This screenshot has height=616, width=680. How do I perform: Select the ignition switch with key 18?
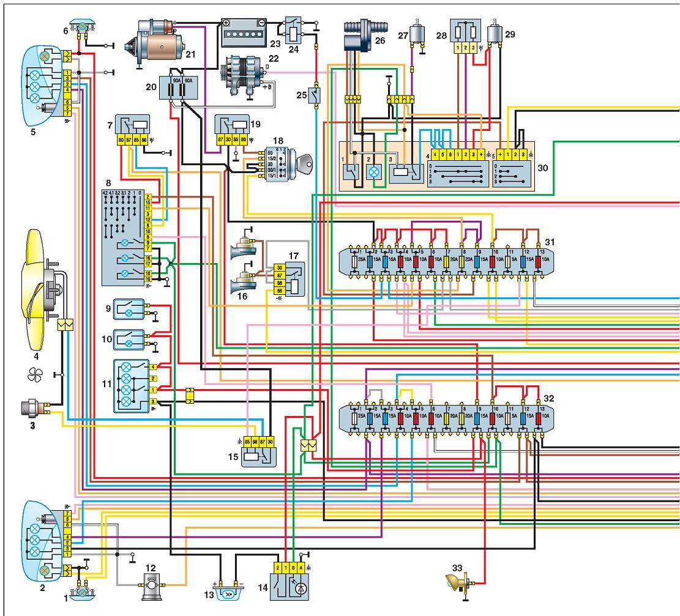tap(285, 165)
